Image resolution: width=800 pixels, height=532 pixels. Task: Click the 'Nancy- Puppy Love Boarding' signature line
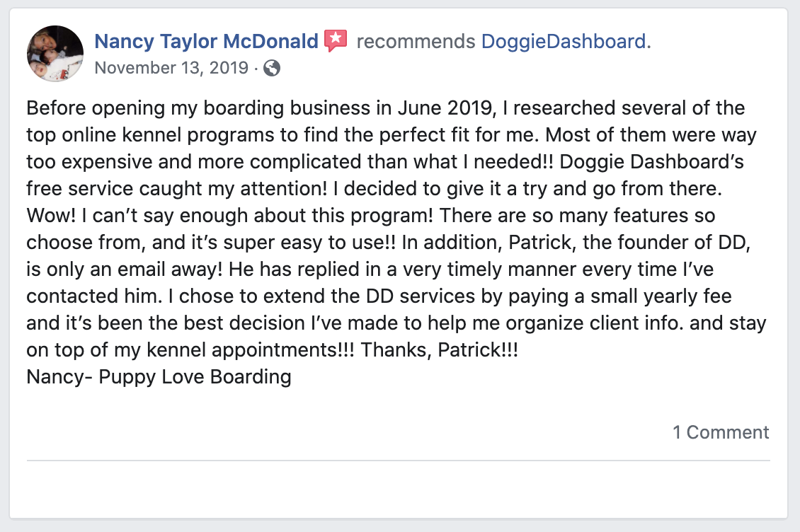[x=159, y=377]
